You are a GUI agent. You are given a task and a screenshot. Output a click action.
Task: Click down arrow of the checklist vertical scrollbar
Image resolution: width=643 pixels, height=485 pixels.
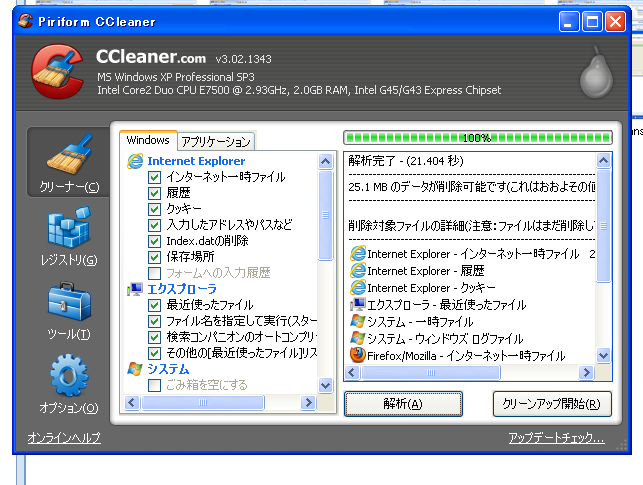click(326, 385)
